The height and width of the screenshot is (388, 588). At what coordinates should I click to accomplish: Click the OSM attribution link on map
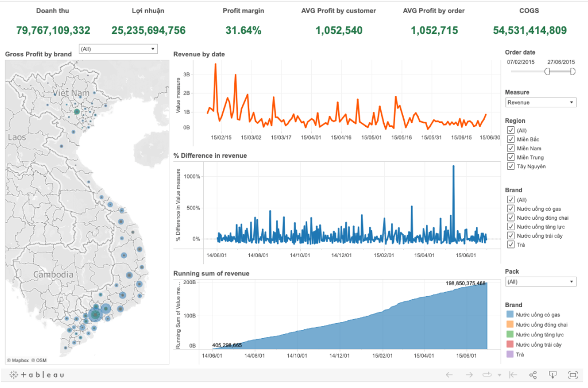tap(39, 360)
